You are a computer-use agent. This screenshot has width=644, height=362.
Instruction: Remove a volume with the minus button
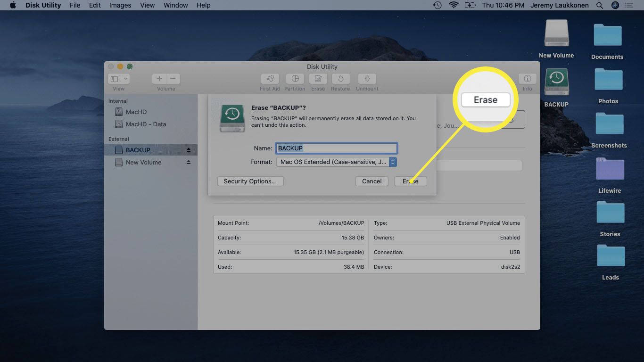tap(173, 79)
